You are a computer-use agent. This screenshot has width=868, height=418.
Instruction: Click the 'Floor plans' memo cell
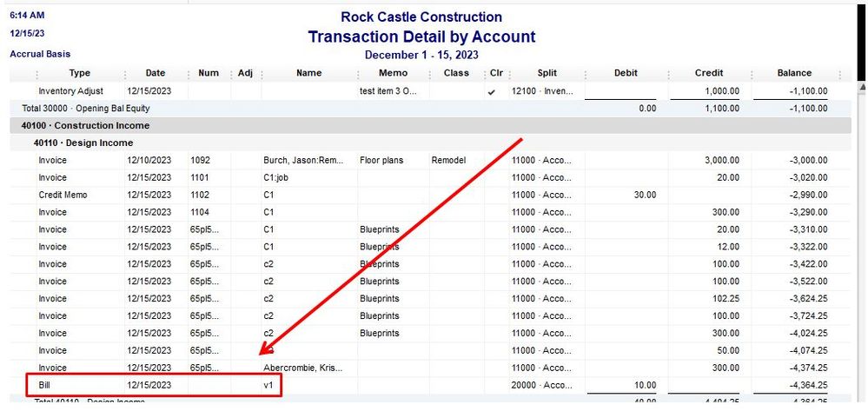tap(381, 160)
